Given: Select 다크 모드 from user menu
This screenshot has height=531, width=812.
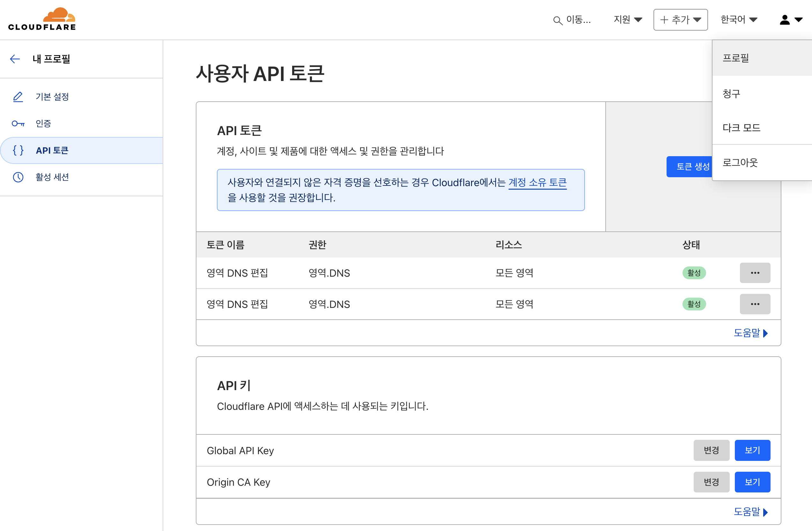Looking at the screenshot, I should pyautogui.click(x=742, y=127).
